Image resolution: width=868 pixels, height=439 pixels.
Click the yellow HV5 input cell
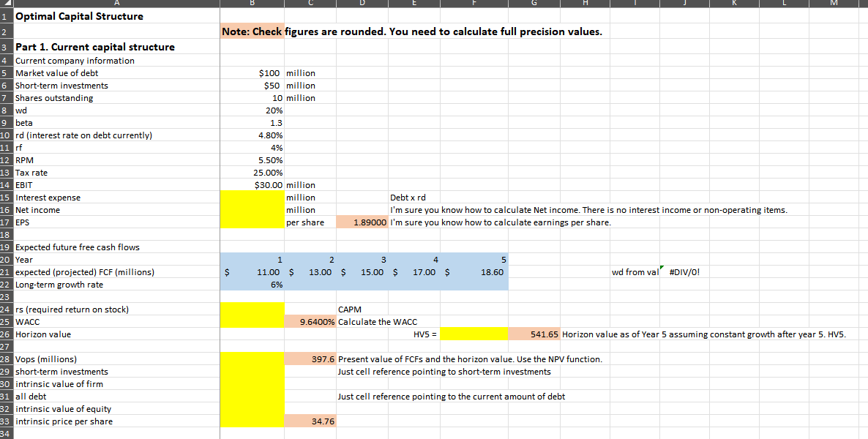[476, 334]
